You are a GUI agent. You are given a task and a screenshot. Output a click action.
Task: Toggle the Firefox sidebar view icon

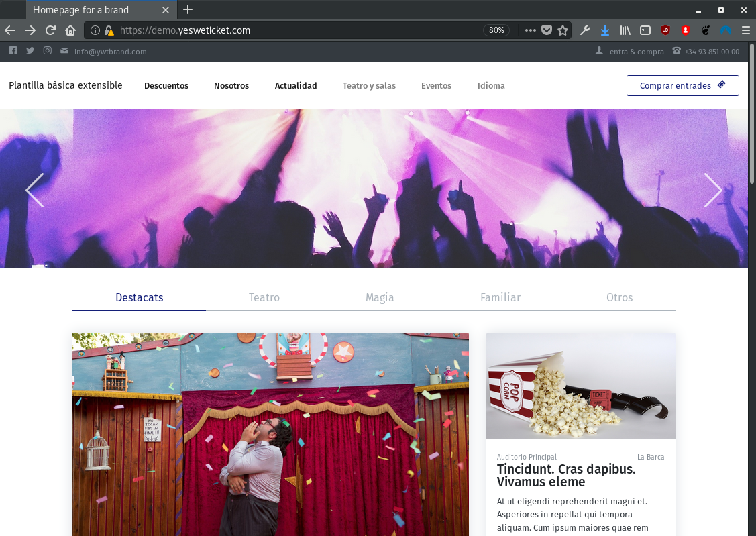pyautogui.click(x=645, y=30)
